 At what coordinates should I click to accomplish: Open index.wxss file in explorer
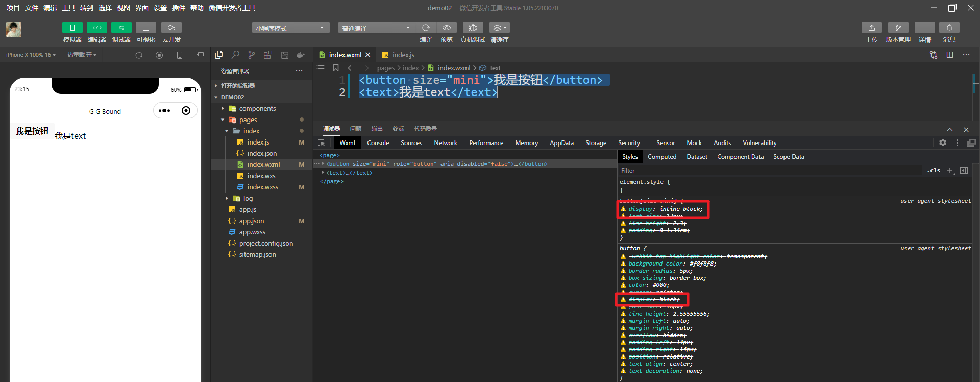pyautogui.click(x=262, y=187)
